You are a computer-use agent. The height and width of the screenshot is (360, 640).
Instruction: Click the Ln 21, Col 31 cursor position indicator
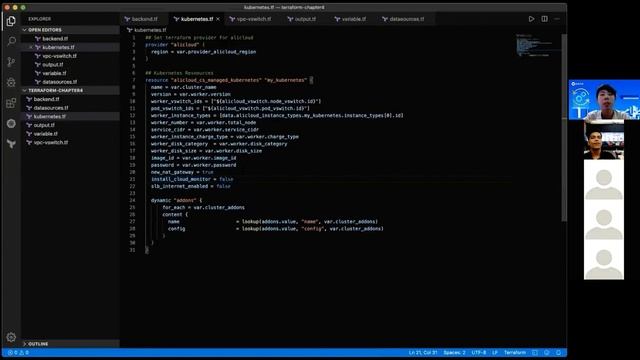tap(423, 353)
